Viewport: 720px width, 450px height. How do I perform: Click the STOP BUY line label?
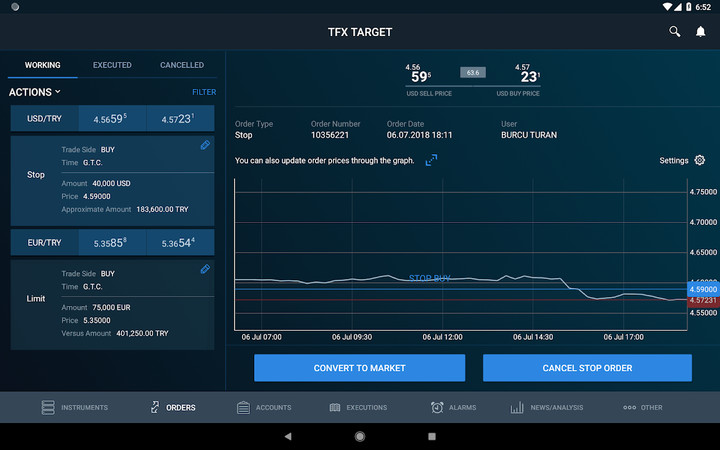[x=429, y=278]
